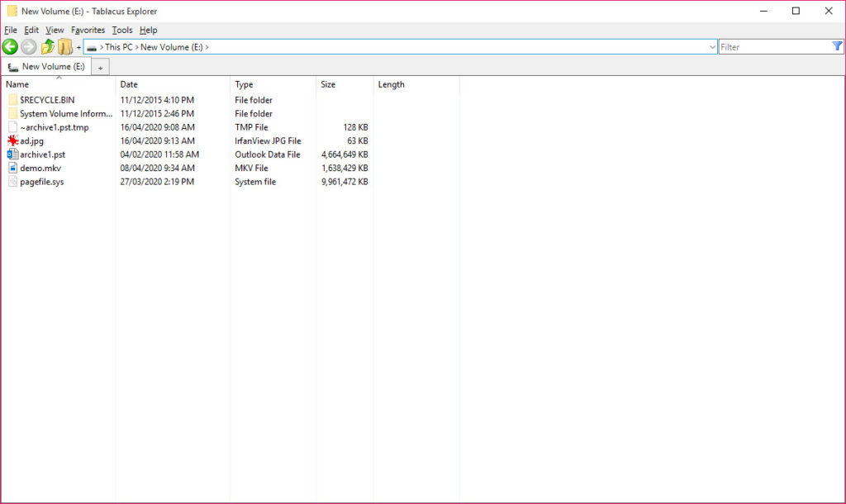Click date 08/04/2020 9:34 AM
The height and width of the screenshot is (504, 846).
(157, 168)
